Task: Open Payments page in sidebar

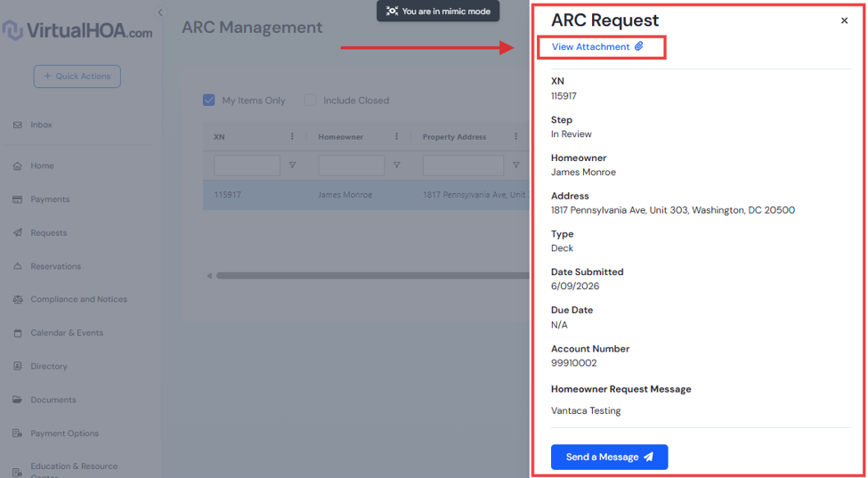Action: [x=50, y=199]
